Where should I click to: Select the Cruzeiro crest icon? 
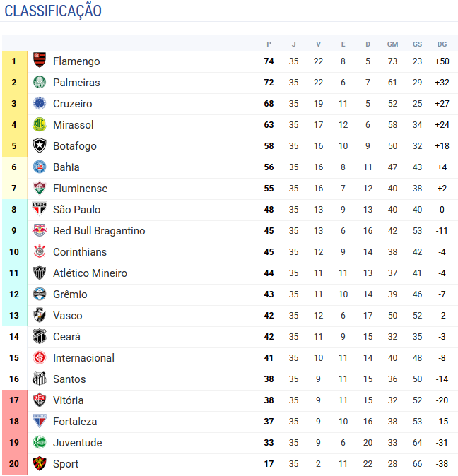40,104
